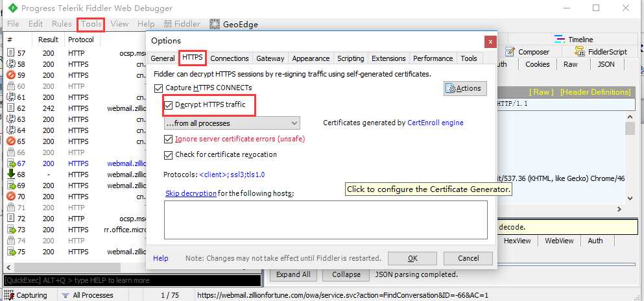Switch to the HTTPS options tab

click(x=192, y=58)
